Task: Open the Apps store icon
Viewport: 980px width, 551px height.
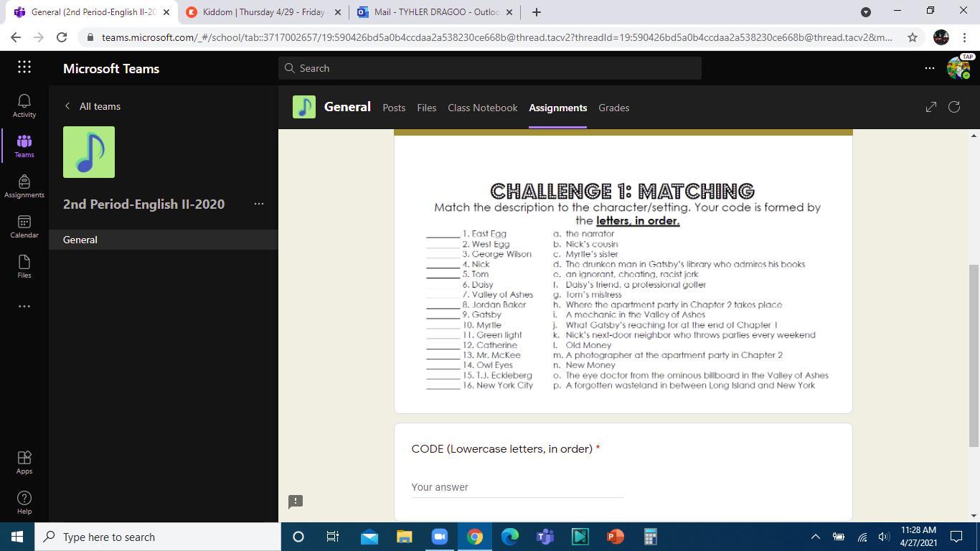Action: [x=24, y=462]
